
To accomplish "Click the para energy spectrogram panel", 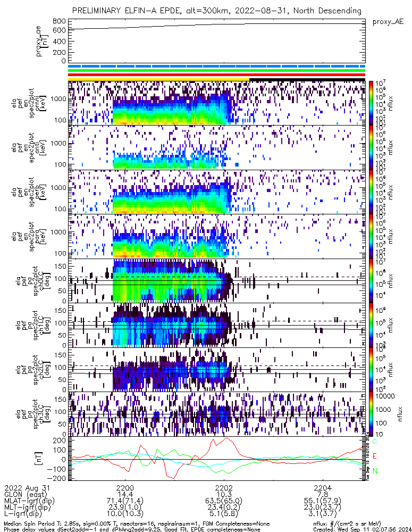I will pyautogui.click(x=217, y=237).
